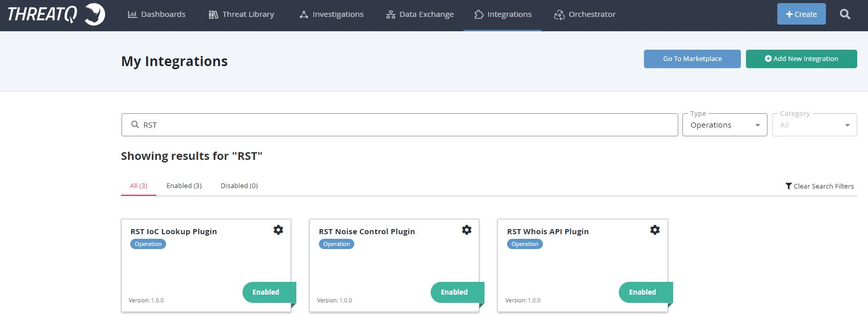Open the Data Exchange menu
The image size is (868, 329).
(x=420, y=14)
